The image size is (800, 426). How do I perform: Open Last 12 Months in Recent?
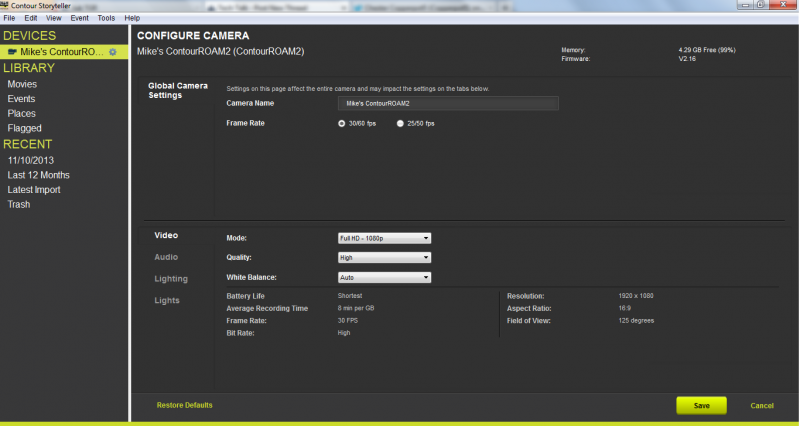[x=38, y=175]
